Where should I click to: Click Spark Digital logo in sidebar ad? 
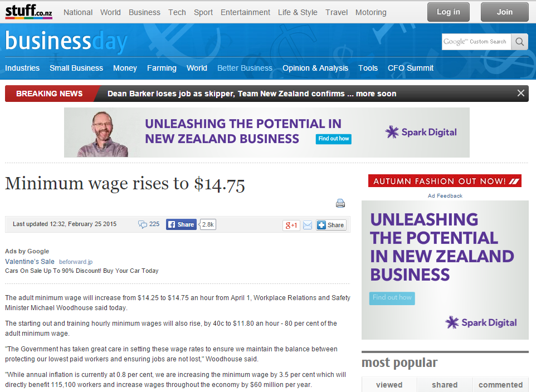pos(481,322)
